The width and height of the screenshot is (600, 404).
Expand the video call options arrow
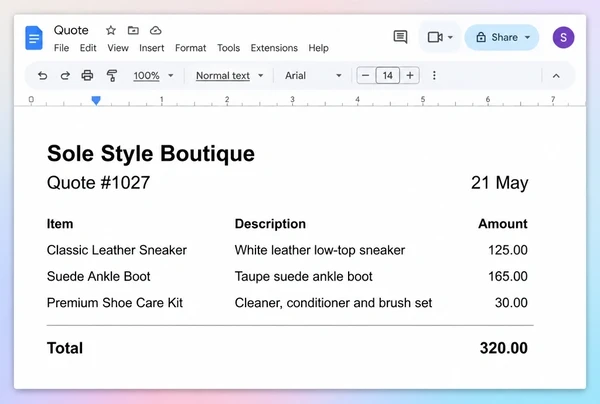[x=450, y=37]
